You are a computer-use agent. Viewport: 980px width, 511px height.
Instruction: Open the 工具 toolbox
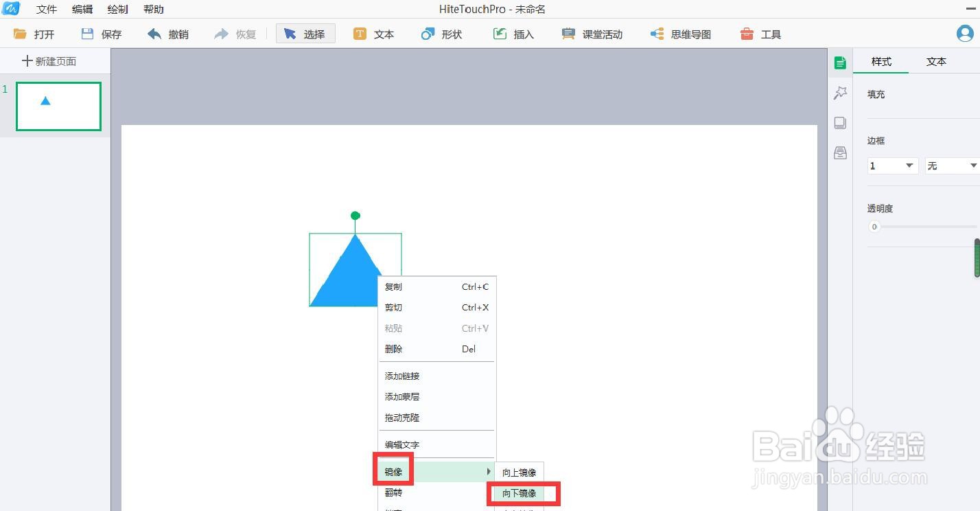point(760,33)
